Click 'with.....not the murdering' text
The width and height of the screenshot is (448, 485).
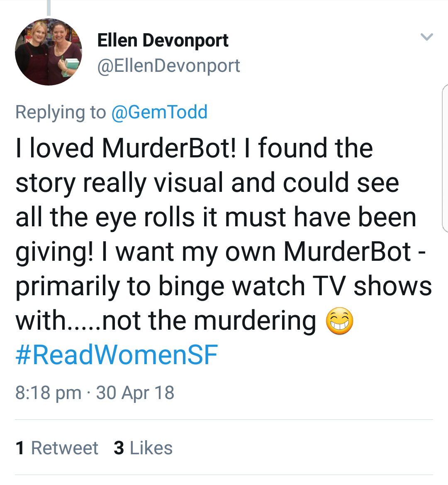tap(166, 321)
